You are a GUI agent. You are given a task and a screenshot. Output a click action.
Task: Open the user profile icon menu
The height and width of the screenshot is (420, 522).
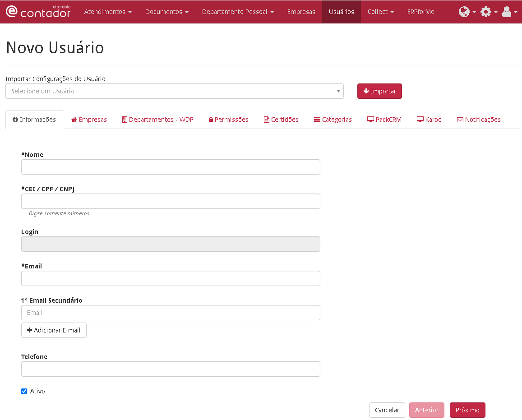(x=509, y=12)
